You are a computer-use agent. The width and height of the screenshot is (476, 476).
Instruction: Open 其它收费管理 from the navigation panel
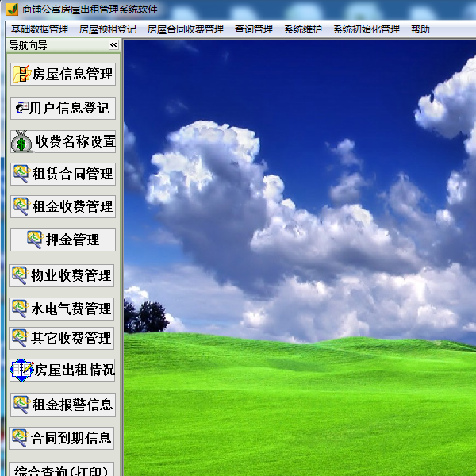pyautogui.click(x=62, y=338)
